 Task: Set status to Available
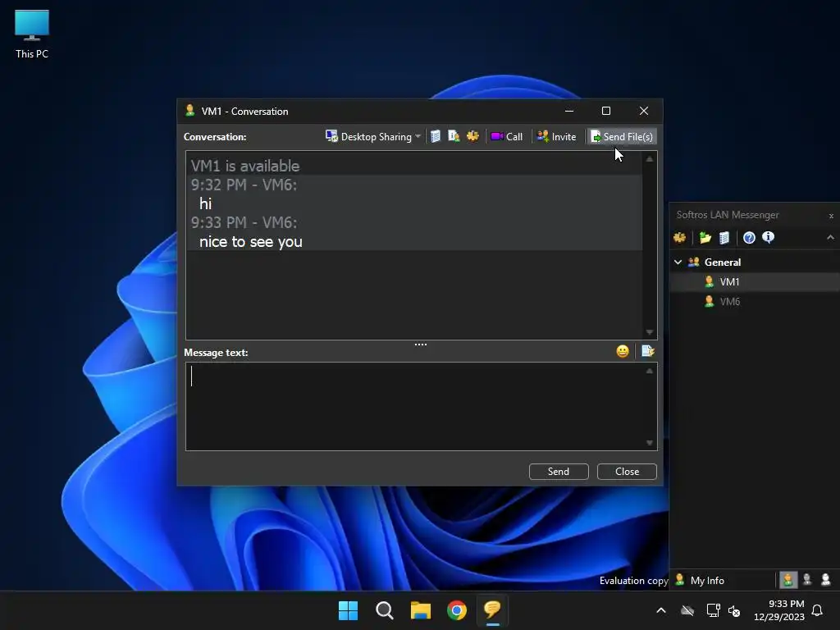pyautogui.click(x=788, y=580)
